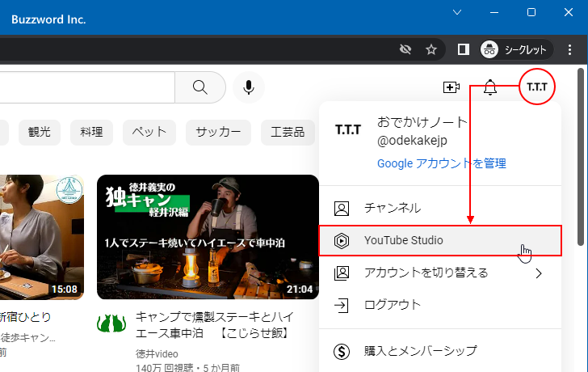
Task: Open the browser side panel icon
Action: click(x=464, y=49)
